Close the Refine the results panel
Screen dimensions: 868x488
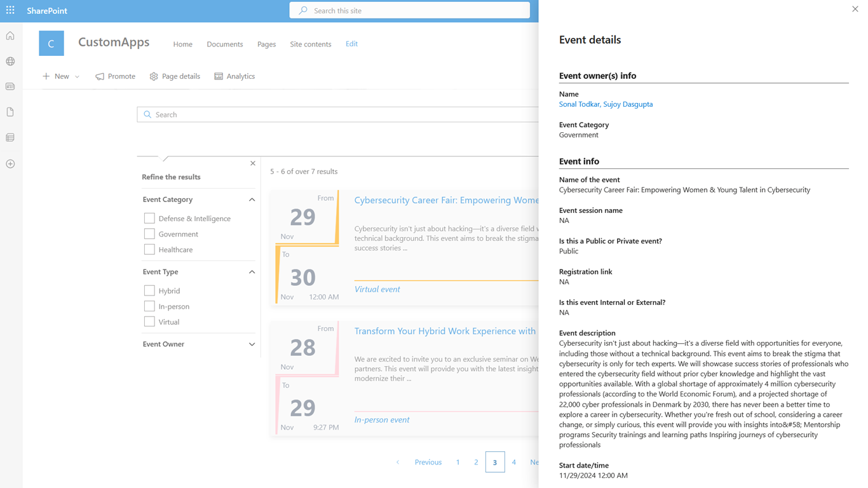pyautogui.click(x=253, y=163)
